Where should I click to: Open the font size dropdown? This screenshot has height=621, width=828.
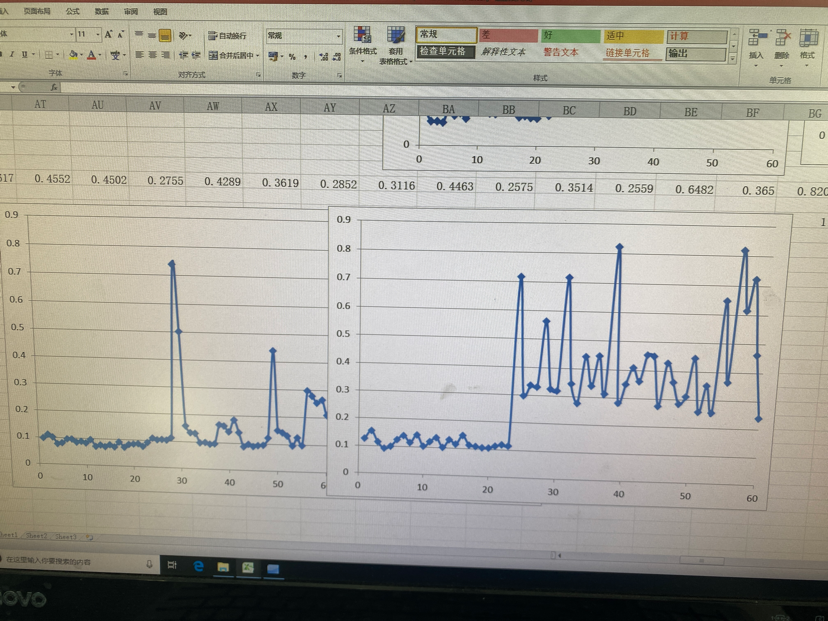click(x=98, y=35)
